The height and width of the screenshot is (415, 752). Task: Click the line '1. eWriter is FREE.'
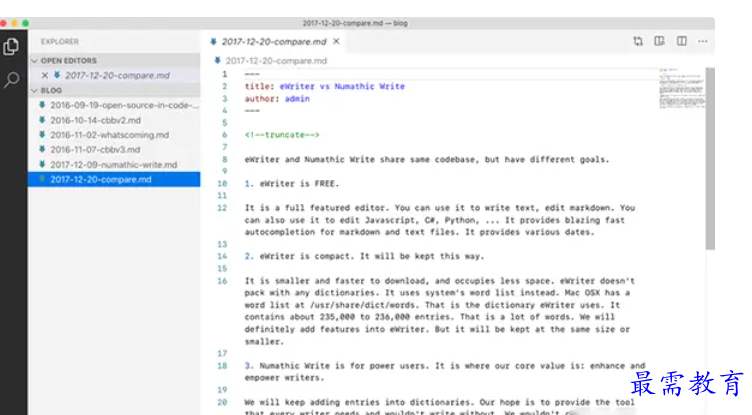[292, 184]
